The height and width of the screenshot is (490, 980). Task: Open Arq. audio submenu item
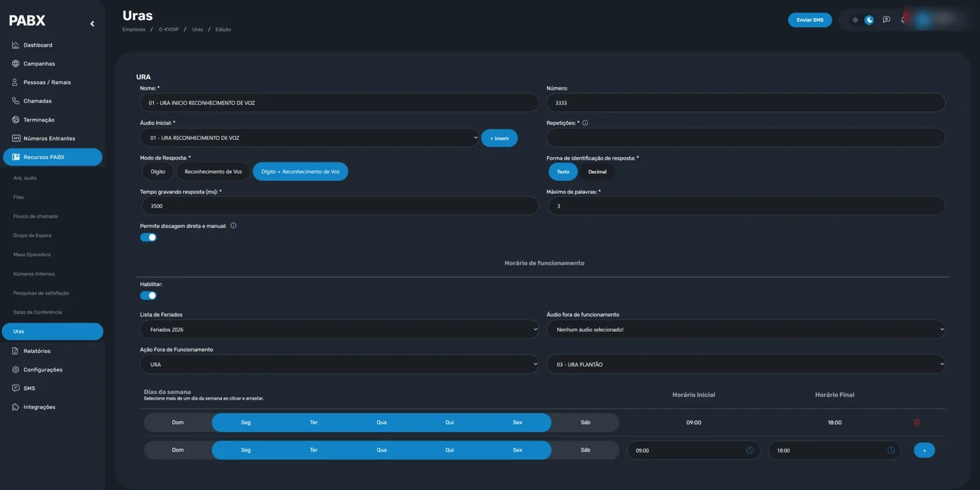tap(25, 178)
